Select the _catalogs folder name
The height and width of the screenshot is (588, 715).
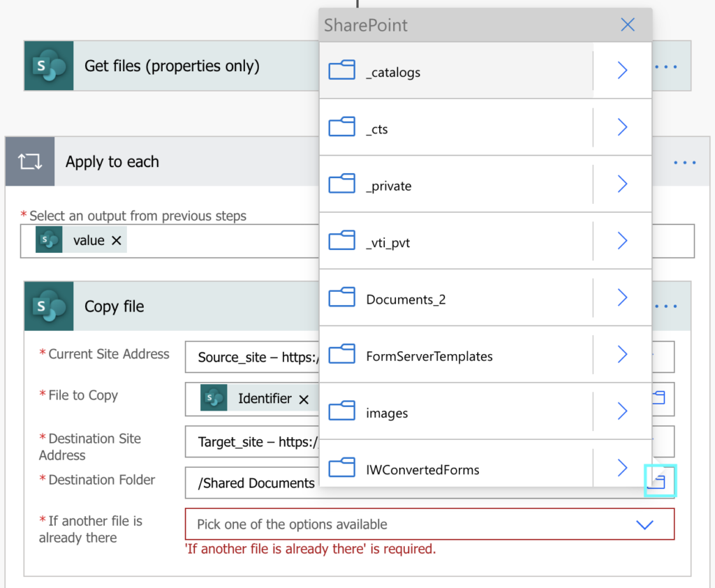(393, 72)
